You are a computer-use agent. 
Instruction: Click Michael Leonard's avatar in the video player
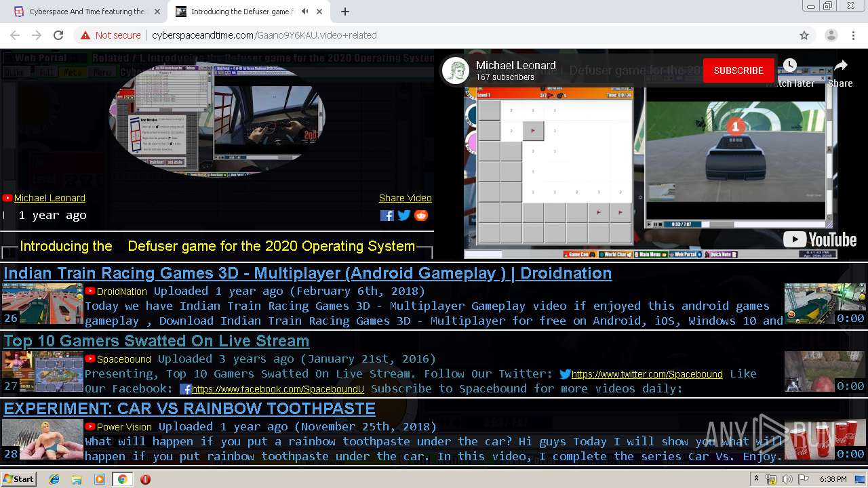(456, 70)
